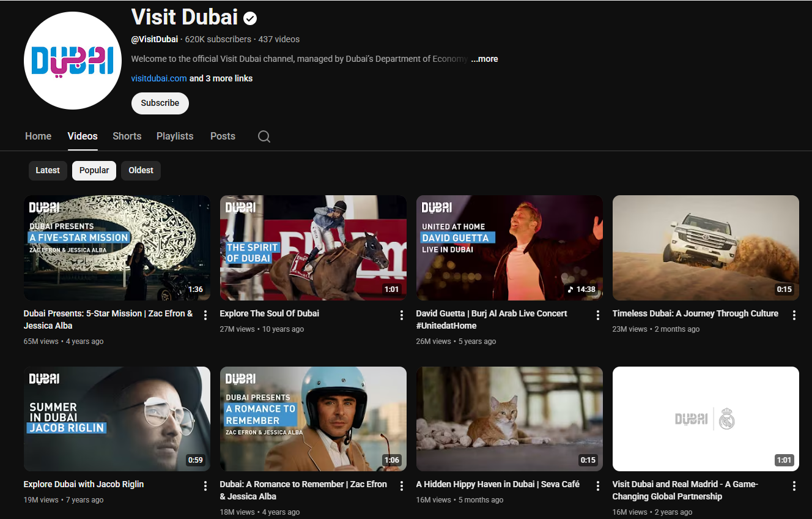Play the desert SUV thumbnail

706,248
